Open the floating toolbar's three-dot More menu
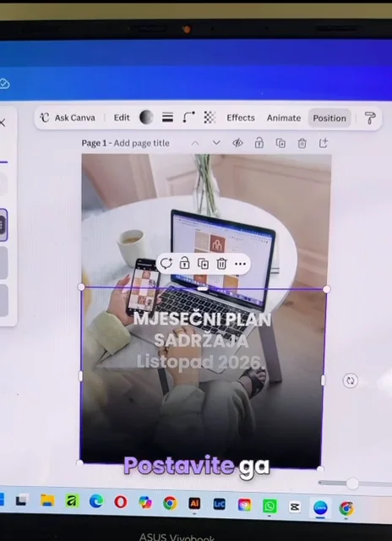This screenshot has width=392, height=541. [x=240, y=264]
